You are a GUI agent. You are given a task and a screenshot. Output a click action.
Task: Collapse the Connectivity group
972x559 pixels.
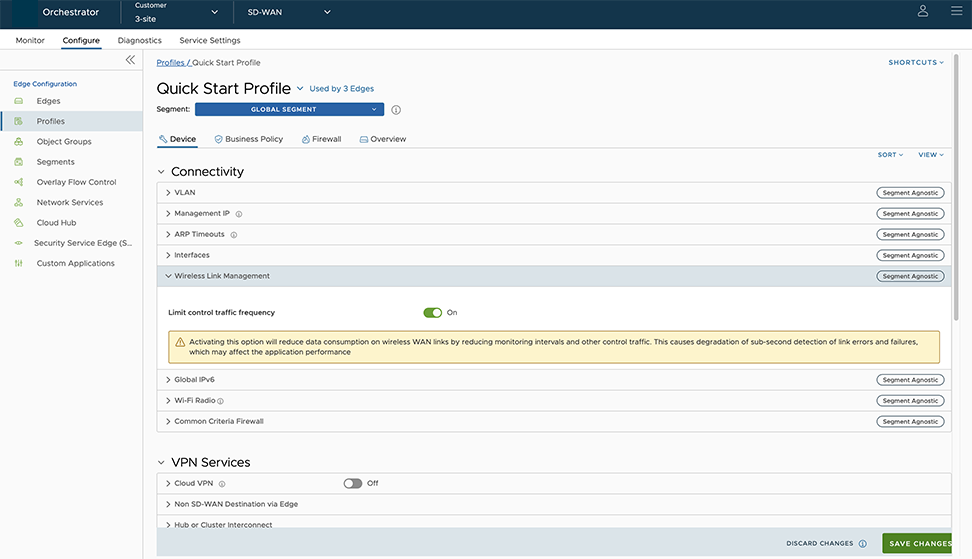tap(162, 172)
